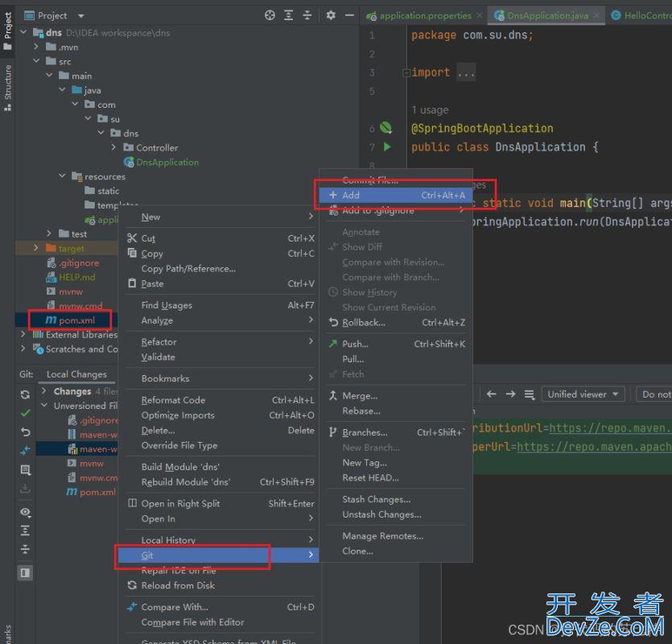Viewport: 672px width, 644px height.
Task: Click the locate/select opened file target icon
Action: tap(270, 15)
